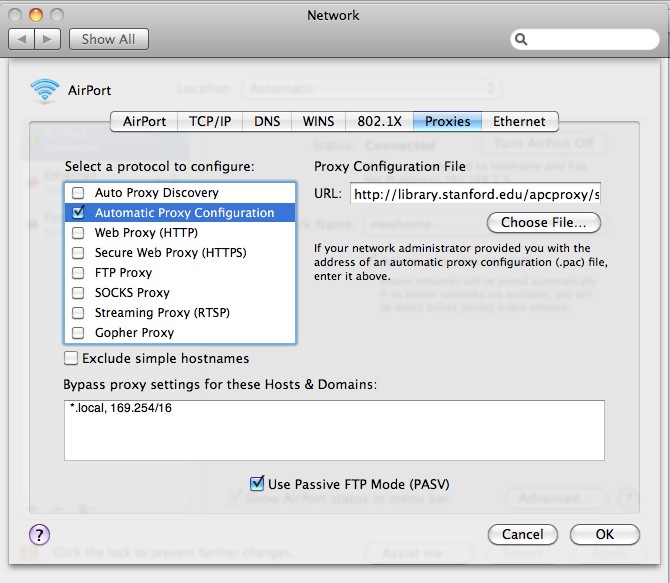670x583 pixels.
Task: Click the Show All button
Action: pyautogui.click(x=109, y=39)
